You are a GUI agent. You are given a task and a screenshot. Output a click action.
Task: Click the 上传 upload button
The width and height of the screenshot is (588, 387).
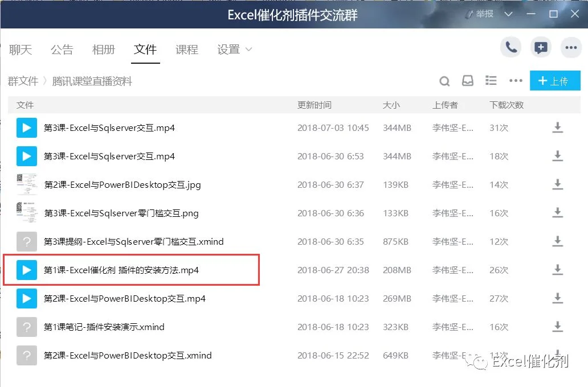click(555, 81)
